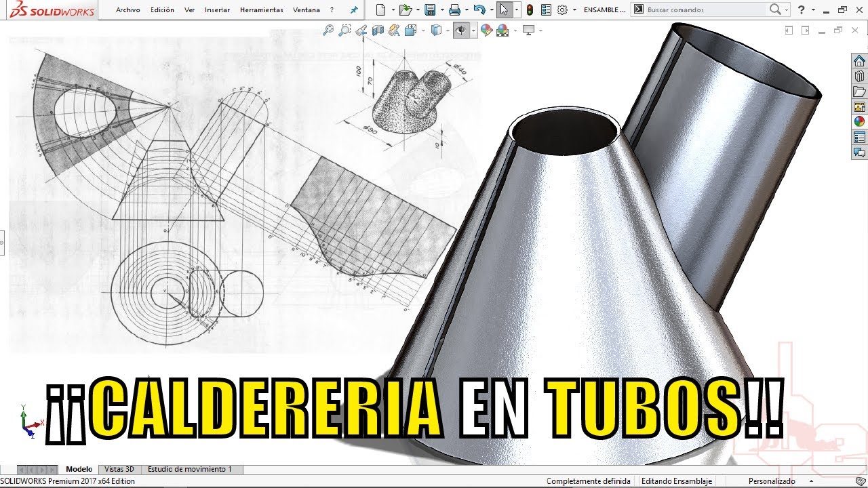Open the Design Library task pane icon
This screenshot has width=868, height=488.
tap(859, 76)
